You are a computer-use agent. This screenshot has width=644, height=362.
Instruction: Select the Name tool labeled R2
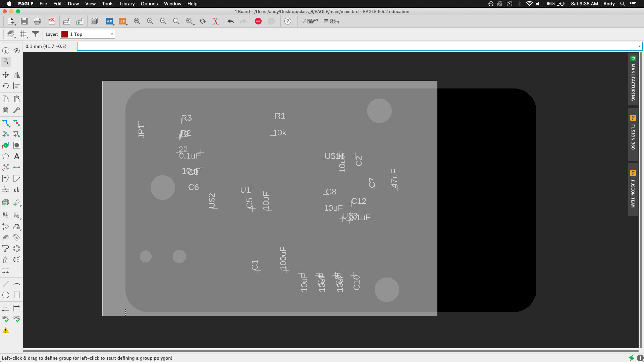click(x=6, y=215)
